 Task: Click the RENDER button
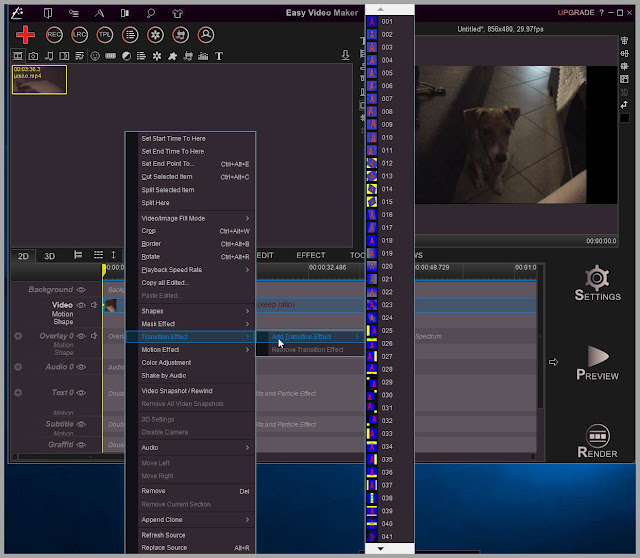597,441
